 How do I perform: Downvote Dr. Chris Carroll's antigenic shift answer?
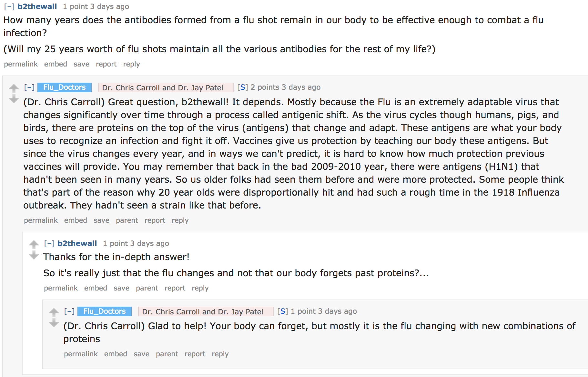tap(14, 99)
